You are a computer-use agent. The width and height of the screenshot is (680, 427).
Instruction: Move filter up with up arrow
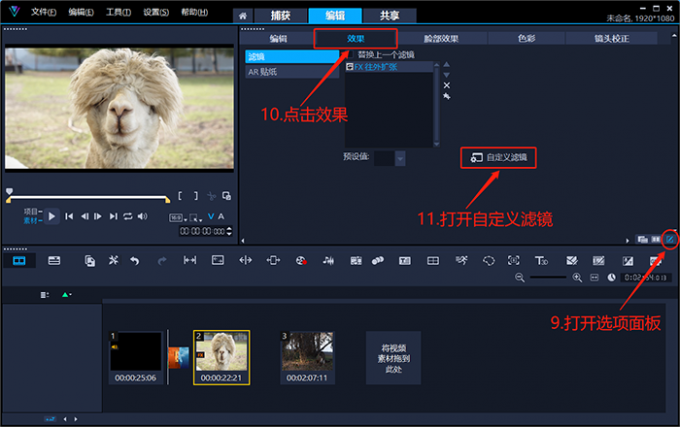[x=447, y=65]
